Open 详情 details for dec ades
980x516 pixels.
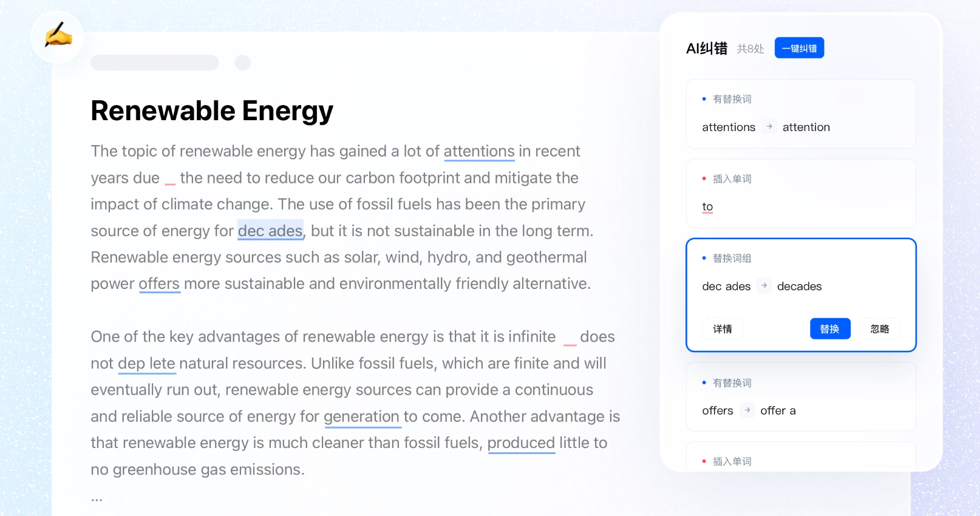click(723, 329)
